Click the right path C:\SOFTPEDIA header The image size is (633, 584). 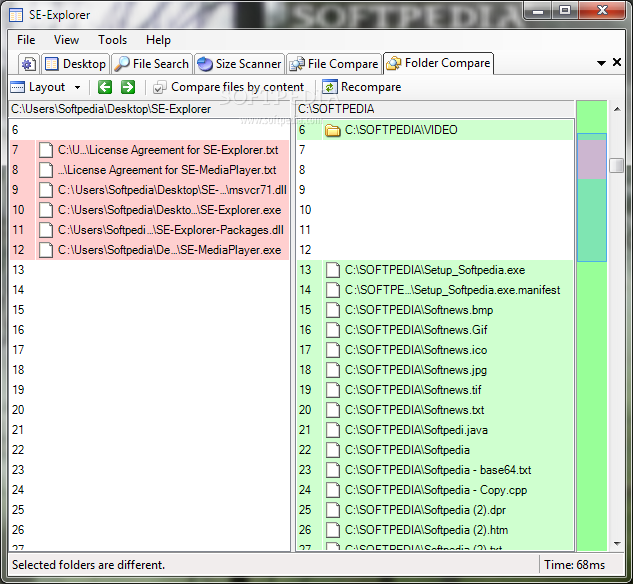(x=336, y=109)
